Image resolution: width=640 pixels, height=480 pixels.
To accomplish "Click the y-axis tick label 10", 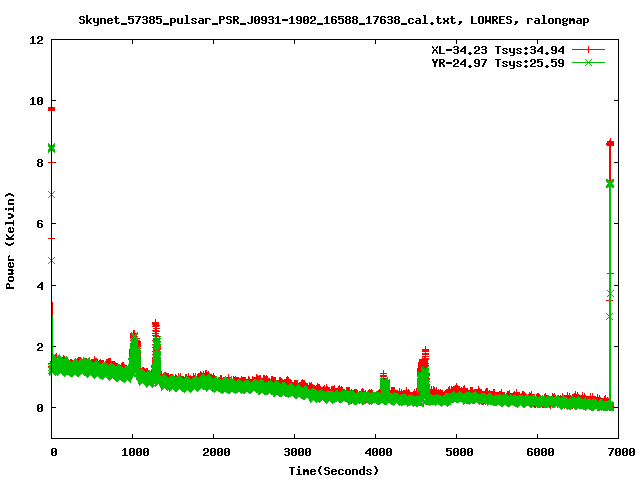I will (36, 101).
